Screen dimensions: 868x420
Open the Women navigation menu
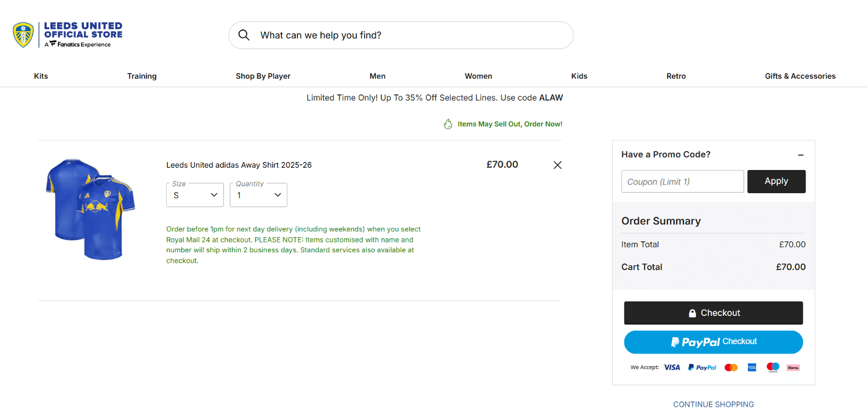coord(478,76)
